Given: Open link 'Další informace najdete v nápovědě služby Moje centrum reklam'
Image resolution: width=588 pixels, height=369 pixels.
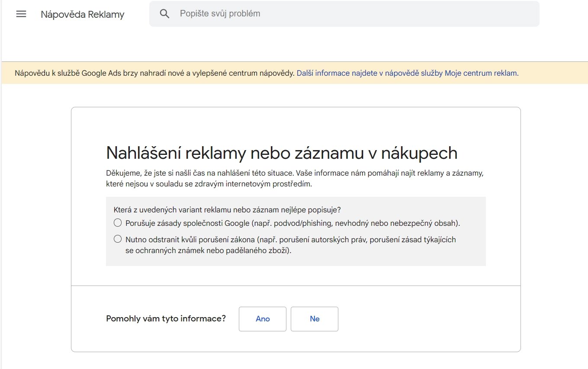Looking at the screenshot, I should (407, 73).
